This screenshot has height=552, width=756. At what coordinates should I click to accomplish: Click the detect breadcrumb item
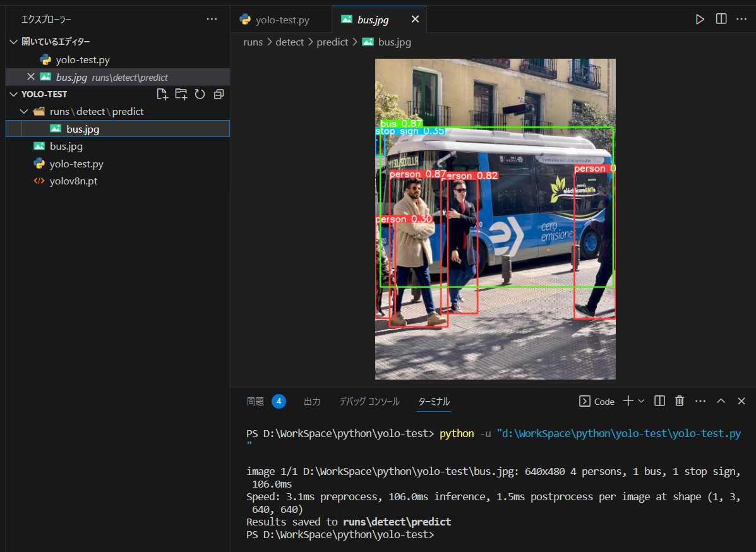289,42
